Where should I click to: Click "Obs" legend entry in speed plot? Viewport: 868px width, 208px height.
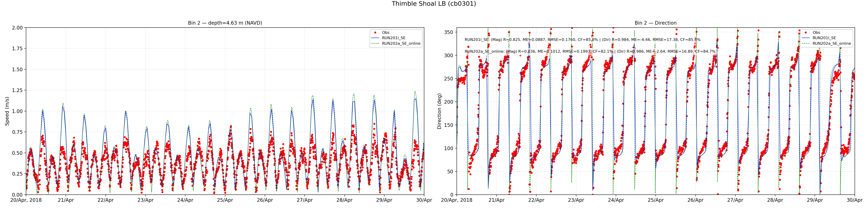point(385,33)
